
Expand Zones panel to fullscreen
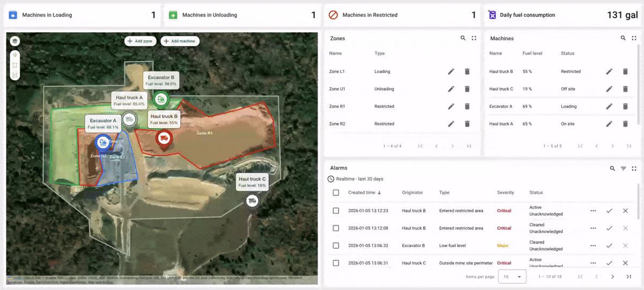474,38
